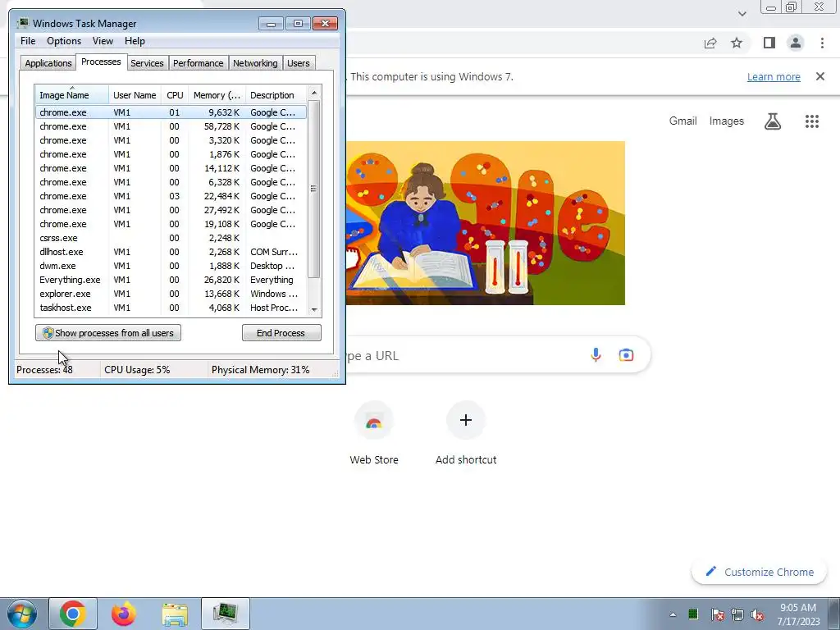Sort by Description column header
Viewport: 840px width, 630px height.
click(x=276, y=95)
